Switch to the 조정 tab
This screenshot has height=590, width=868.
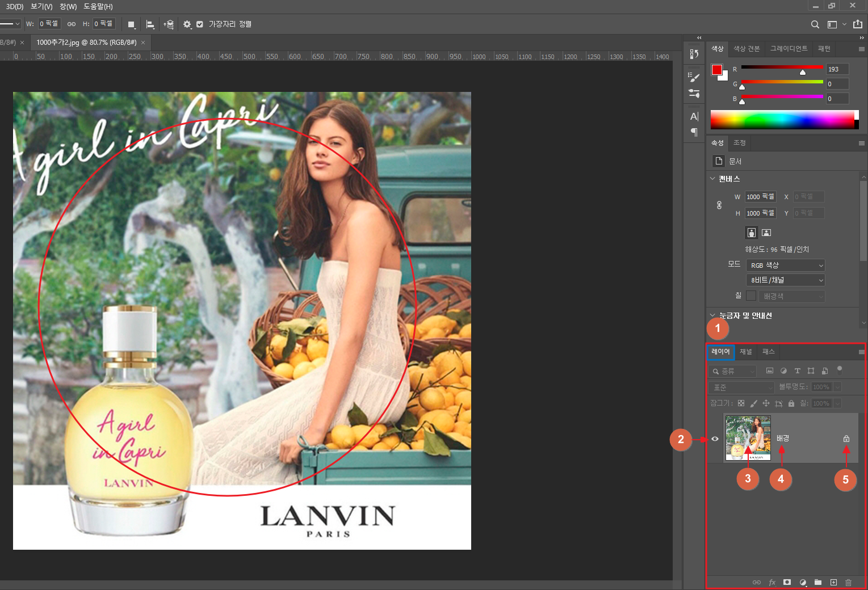click(x=739, y=143)
